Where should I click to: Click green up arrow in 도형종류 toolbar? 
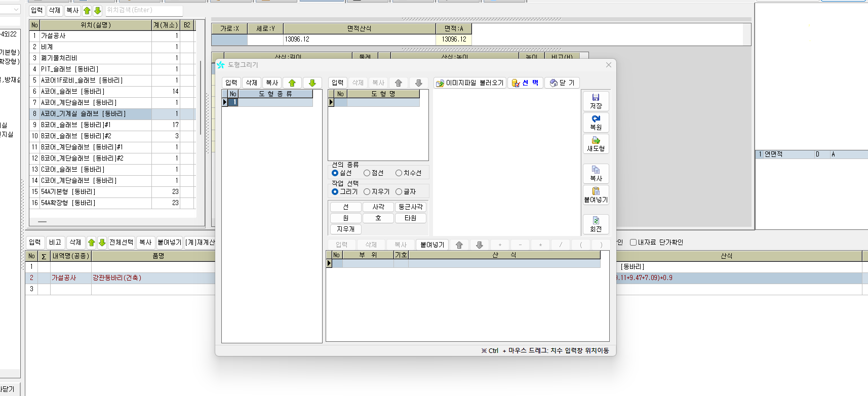(x=292, y=83)
